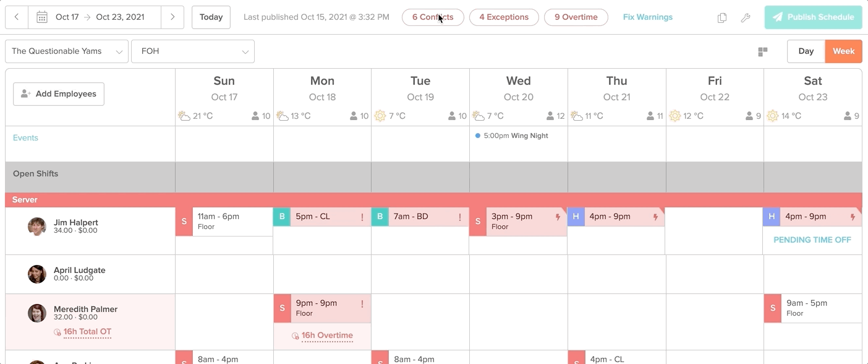Click the Add Employees button

59,94
